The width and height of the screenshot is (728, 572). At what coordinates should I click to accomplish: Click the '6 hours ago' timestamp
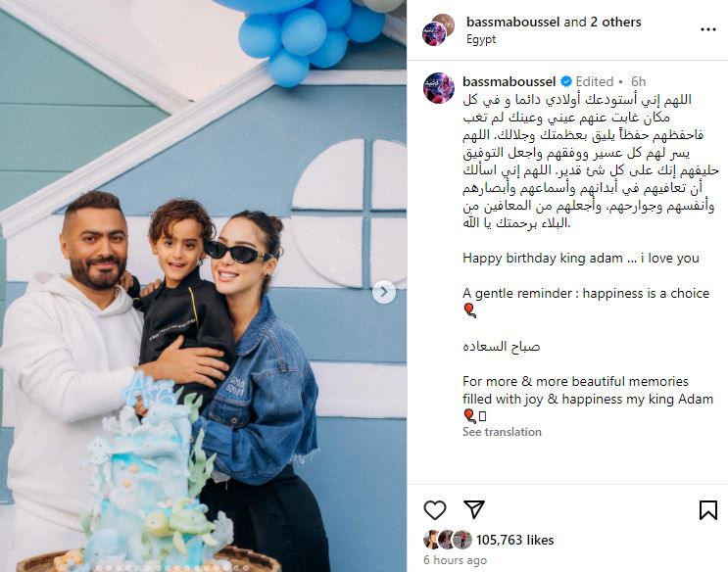coord(455,560)
